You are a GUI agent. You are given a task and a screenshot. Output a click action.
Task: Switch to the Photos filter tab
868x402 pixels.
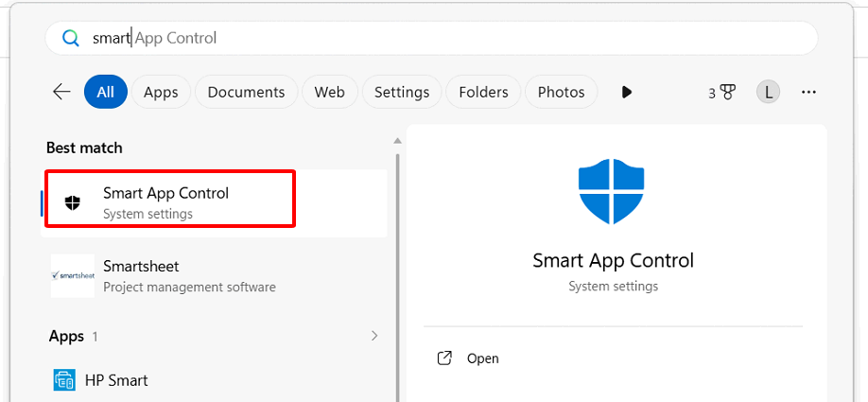click(x=562, y=92)
